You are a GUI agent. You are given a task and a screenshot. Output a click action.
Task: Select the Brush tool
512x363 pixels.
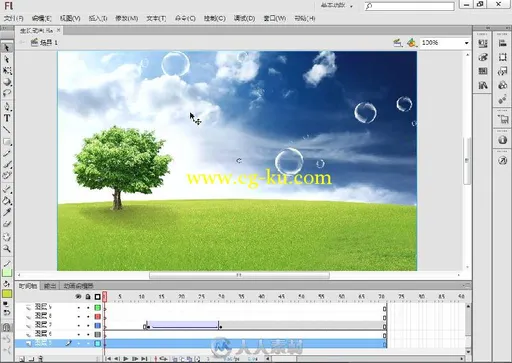pos(7,164)
